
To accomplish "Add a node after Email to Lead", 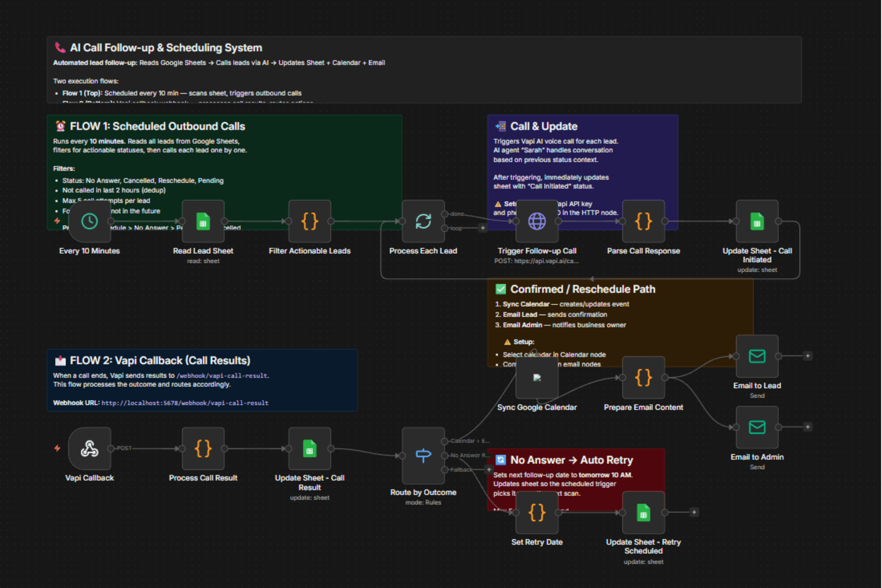I will tap(808, 356).
